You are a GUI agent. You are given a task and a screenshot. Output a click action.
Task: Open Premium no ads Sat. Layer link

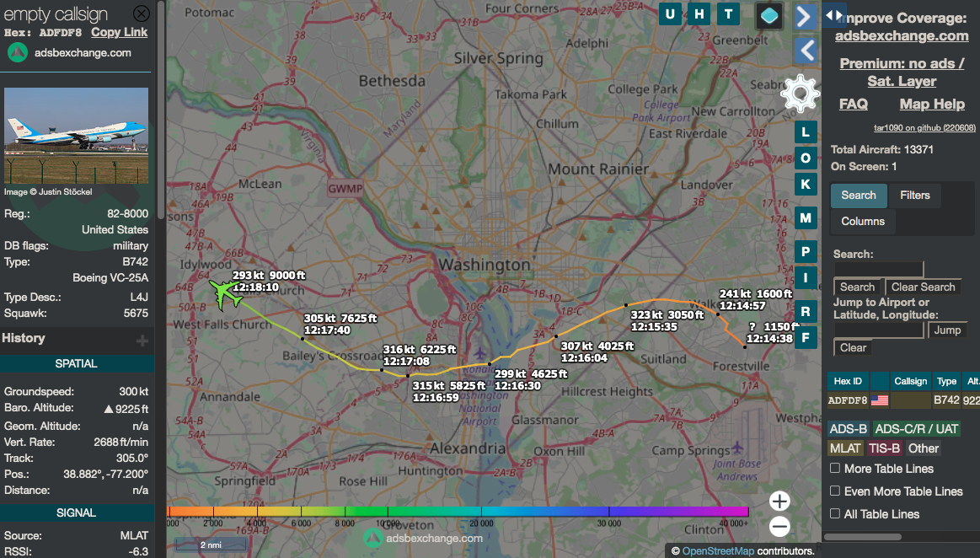(902, 72)
